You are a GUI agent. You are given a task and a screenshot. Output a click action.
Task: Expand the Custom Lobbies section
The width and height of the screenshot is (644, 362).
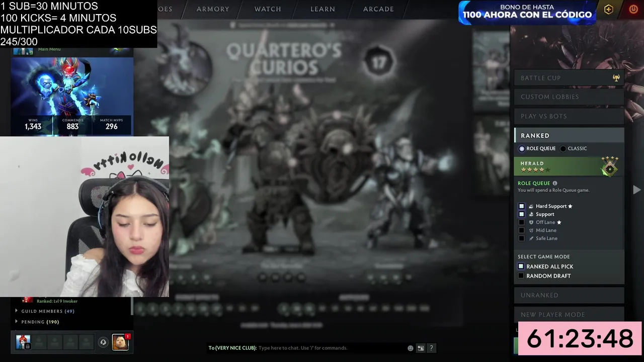(x=569, y=97)
